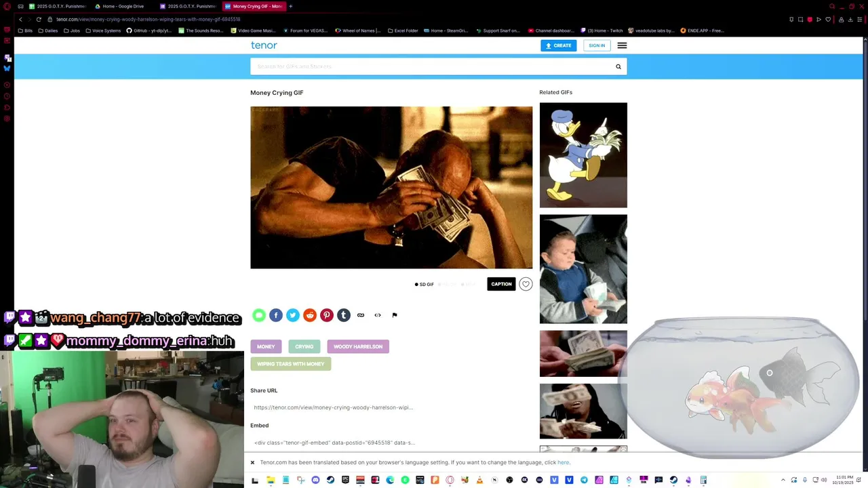Open VLC from the taskbar
The width and height of the screenshot is (868, 488).
[479, 480]
